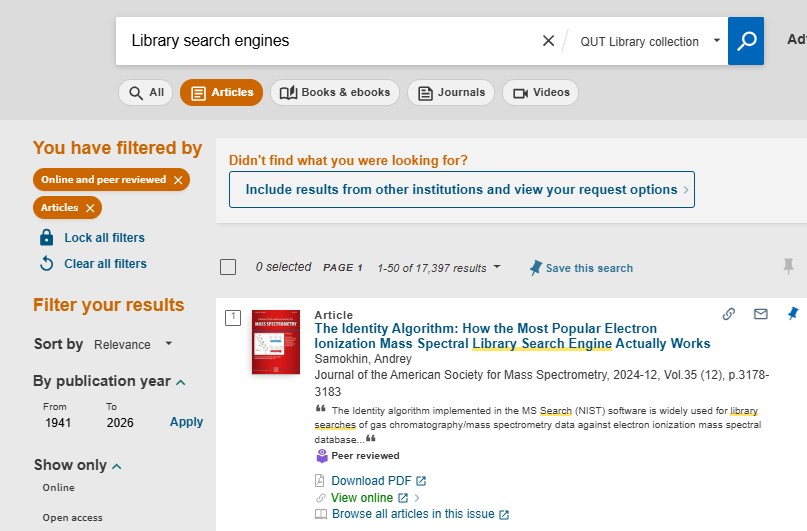Click the open book icon beside Browse all articles
This screenshot has width=807, height=531.
[x=321, y=514]
